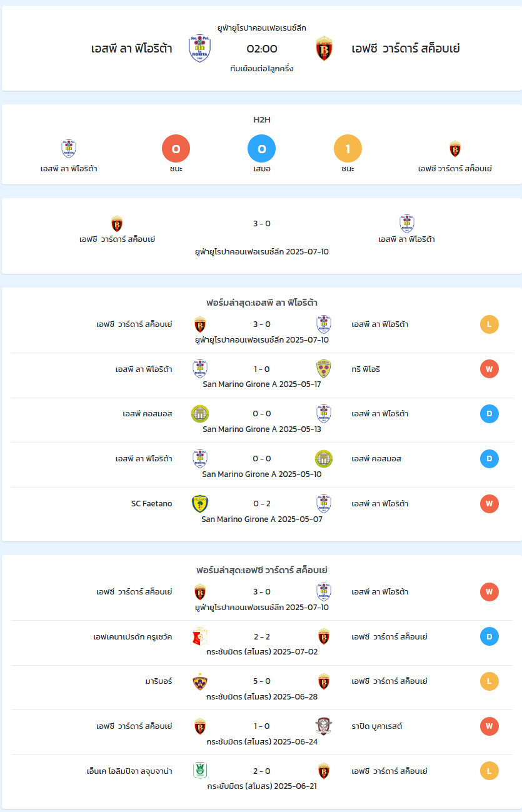The height and width of the screenshot is (812, 522).
Task: Click the 3 - 0 score in H2H result card
Action: coord(262,224)
